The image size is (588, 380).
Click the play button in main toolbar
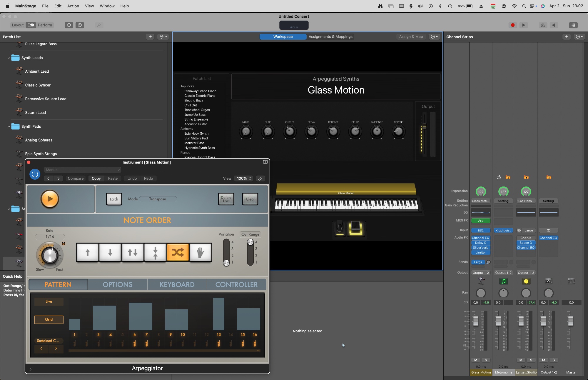[524, 25]
